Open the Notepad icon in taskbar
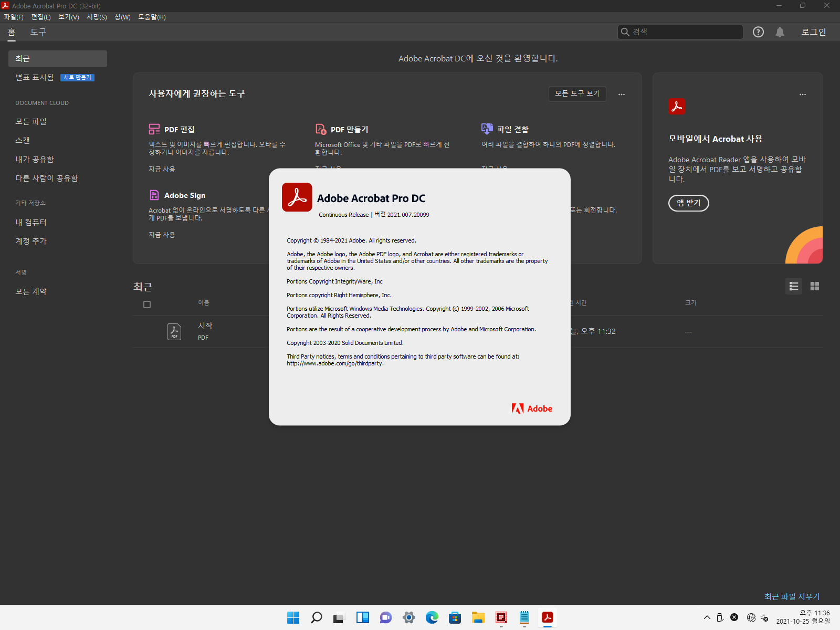The height and width of the screenshot is (630, 840). (524, 617)
